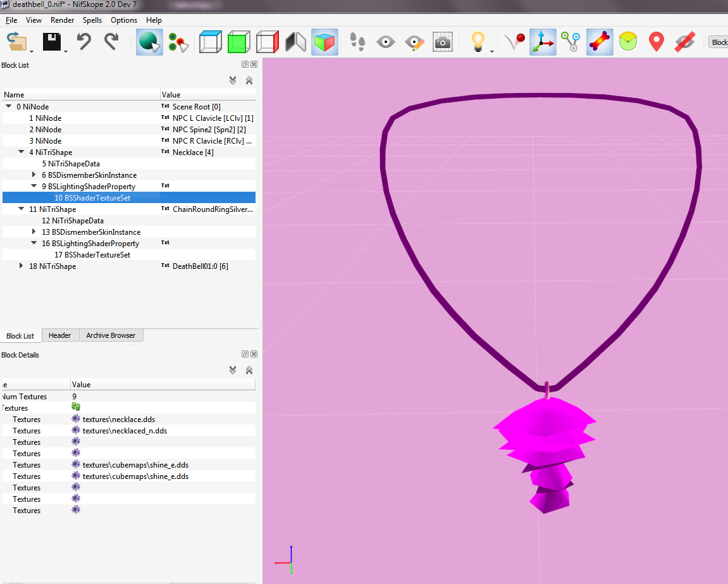Click the Block button at toolbar end
This screenshot has height=584, width=728.
click(x=719, y=42)
